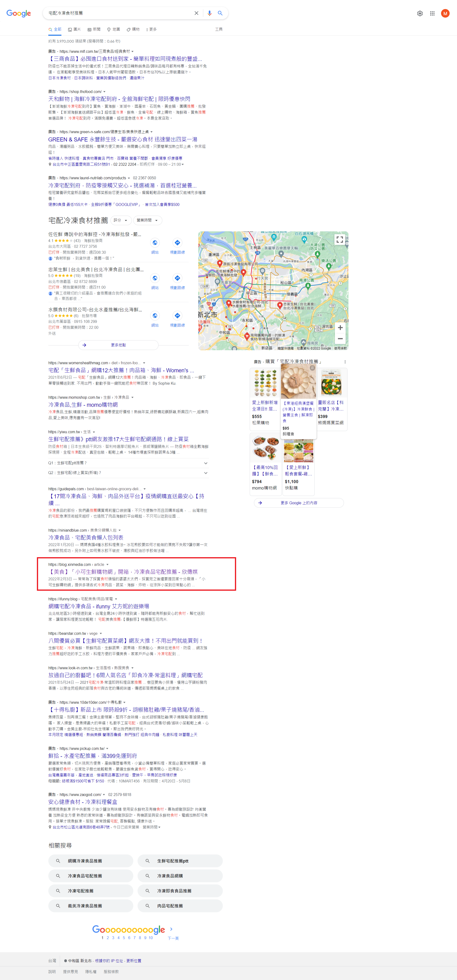The image size is (457, 980).
Task: Zoom in on the map
Action: click(340, 327)
